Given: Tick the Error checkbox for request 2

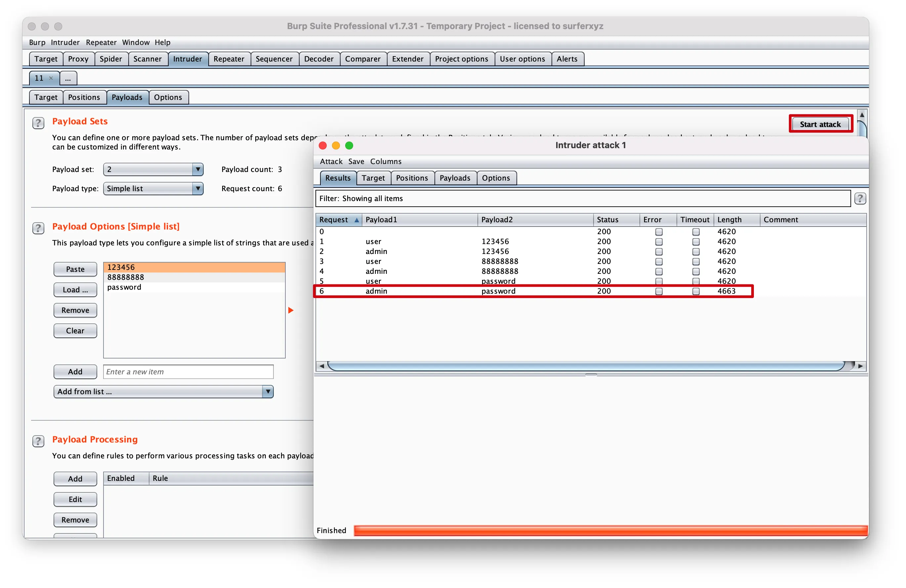Looking at the screenshot, I should tap(659, 251).
